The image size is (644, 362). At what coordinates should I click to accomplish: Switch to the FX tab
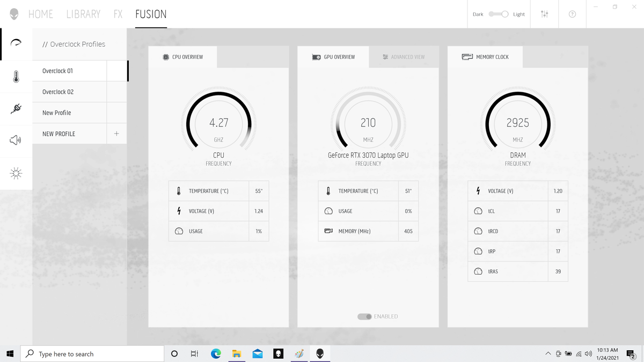pyautogui.click(x=118, y=14)
